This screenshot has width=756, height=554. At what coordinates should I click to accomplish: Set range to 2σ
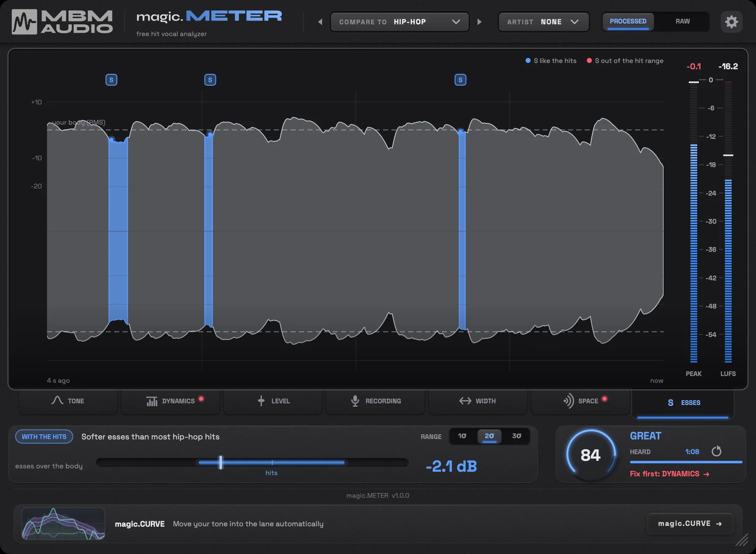(489, 436)
